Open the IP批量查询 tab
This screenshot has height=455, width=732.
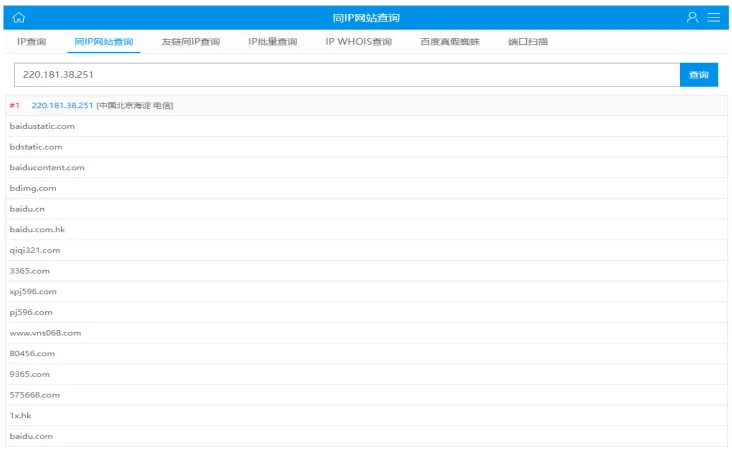click(273, 42)
